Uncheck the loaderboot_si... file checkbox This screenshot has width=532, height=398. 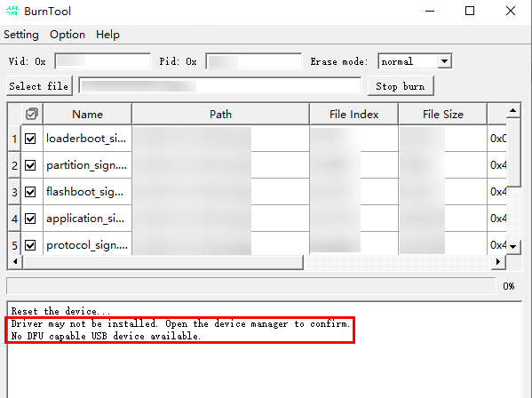[x=30, y=139]
